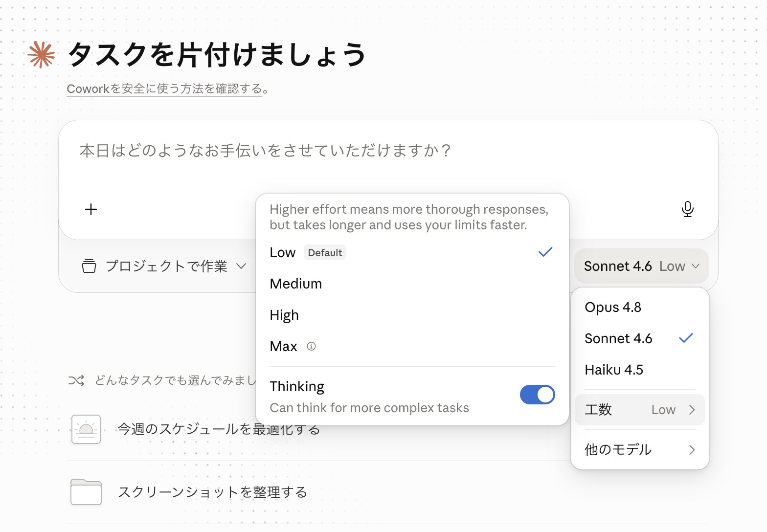The image size is (767, 532).
Task: Toggle the Thinking switch off
Action: [537, 395]
